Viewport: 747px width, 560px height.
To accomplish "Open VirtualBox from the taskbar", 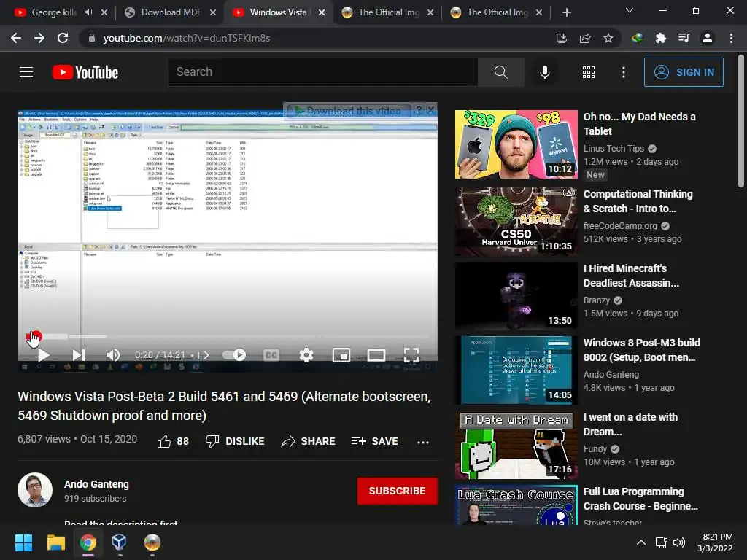I will [119, 542].
